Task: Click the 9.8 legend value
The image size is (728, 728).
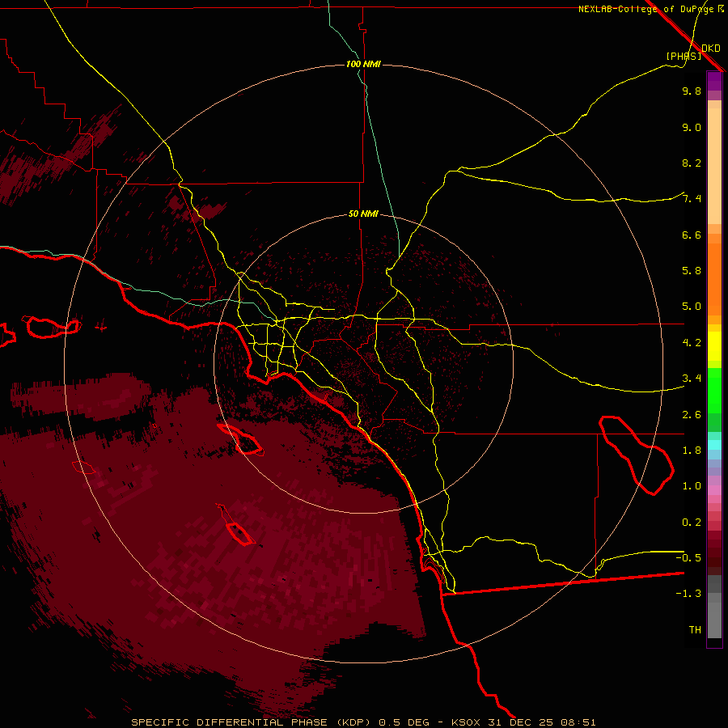Action: click(692, 91)
